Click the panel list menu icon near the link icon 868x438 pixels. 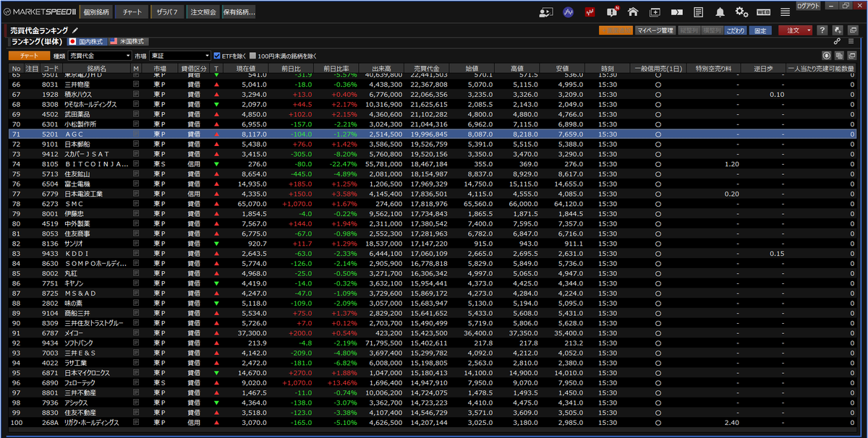point(851,42)
